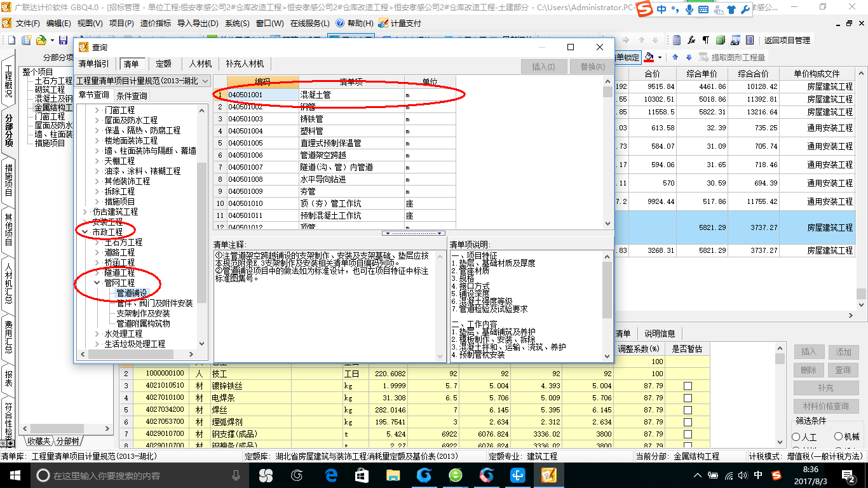Screen dimensions: 868x488
Task: Click the 说明信息 tab in main window
Action: 660,334
